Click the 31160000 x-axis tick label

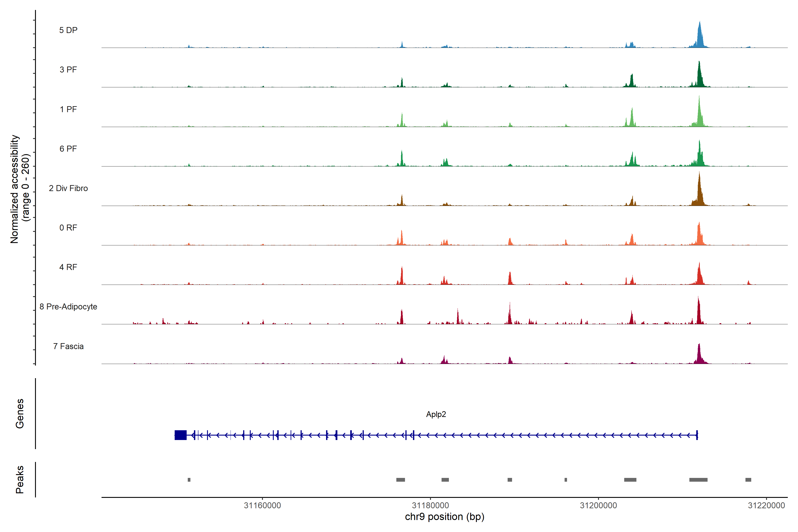click(262, 505)
